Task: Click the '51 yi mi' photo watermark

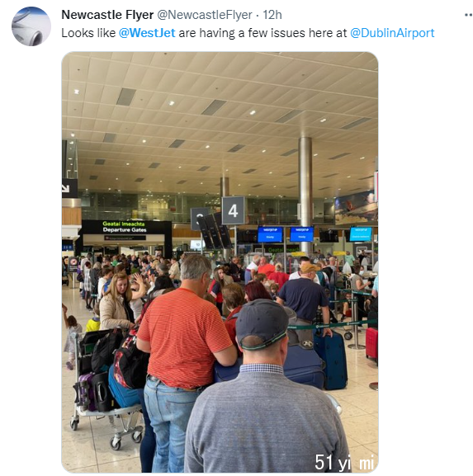Action: pyautogui.click(x=344, y=463)
